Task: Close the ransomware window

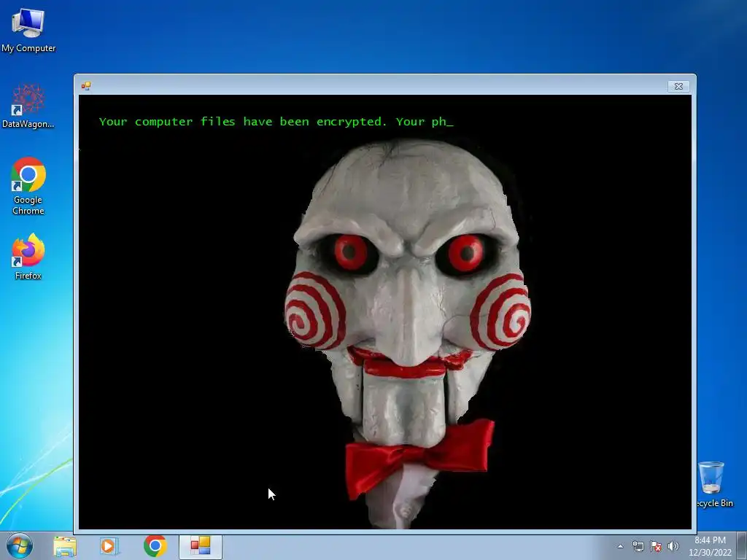Action: point(679,86)
